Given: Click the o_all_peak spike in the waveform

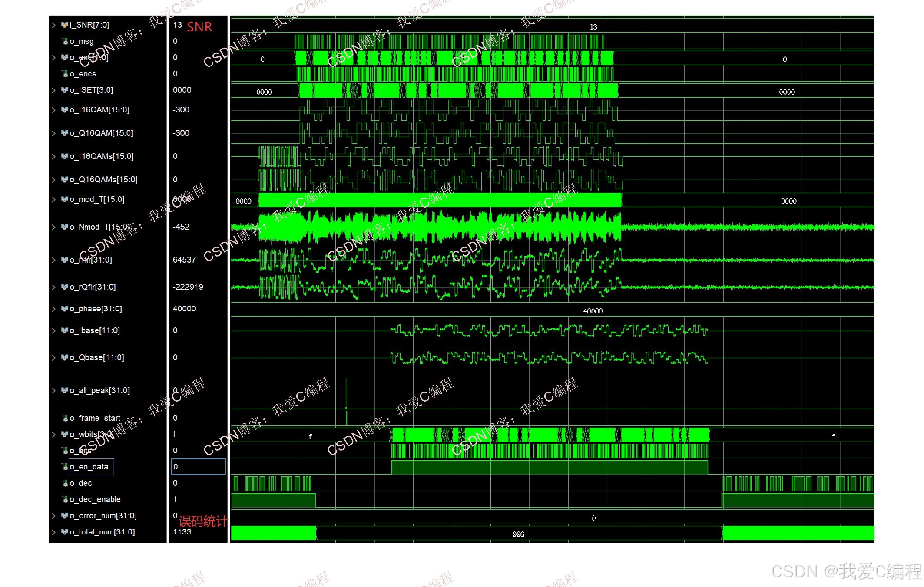Looking at the screenshot, I should pos(346,393).
